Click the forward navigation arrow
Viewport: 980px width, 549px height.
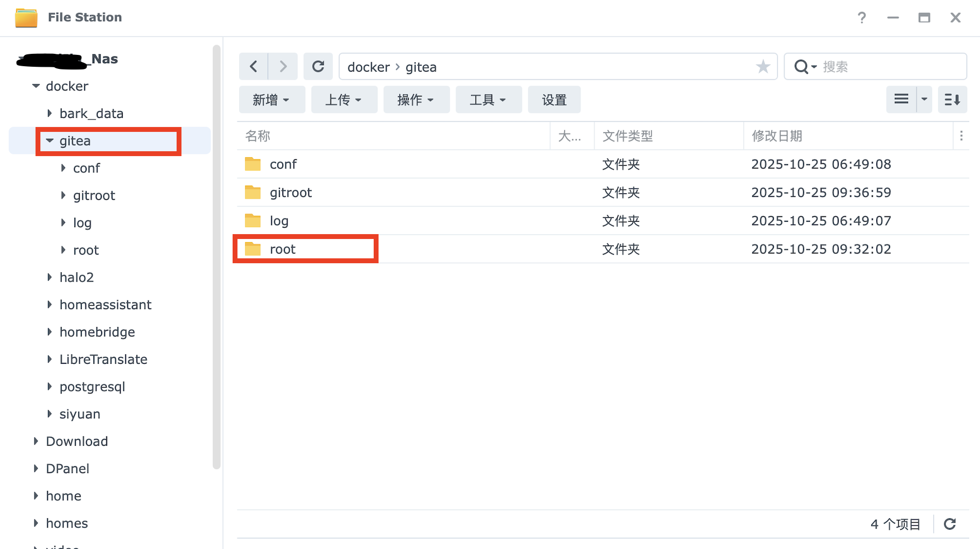283,67
